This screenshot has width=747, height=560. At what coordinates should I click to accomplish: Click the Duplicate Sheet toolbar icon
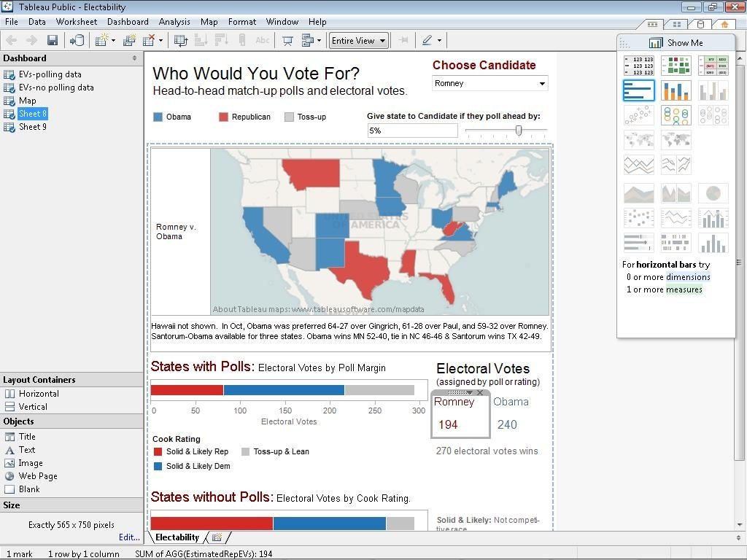tap(130, 41)
